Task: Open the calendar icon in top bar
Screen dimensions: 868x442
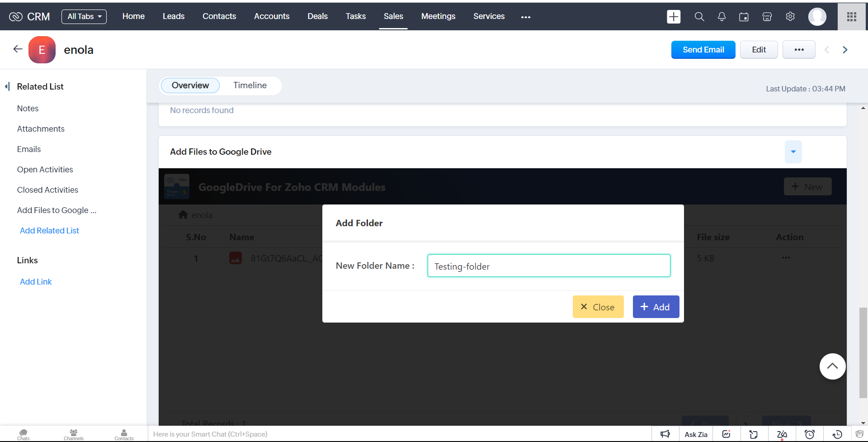Action: 744,17
